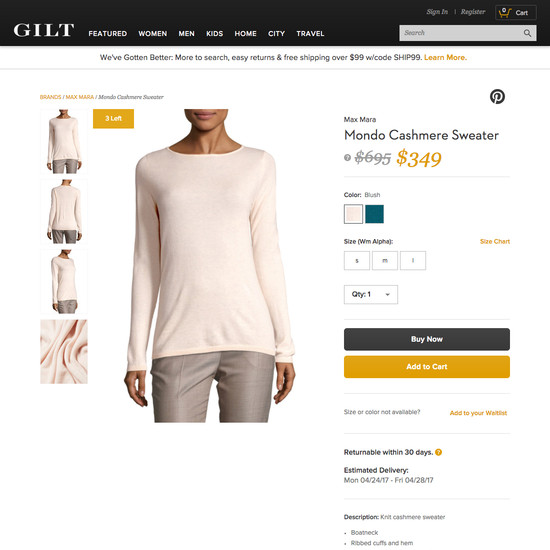Click the Buy Now button
Viewport: 550px width, 550px height.
pyautogui.click(x=427, y=339)
